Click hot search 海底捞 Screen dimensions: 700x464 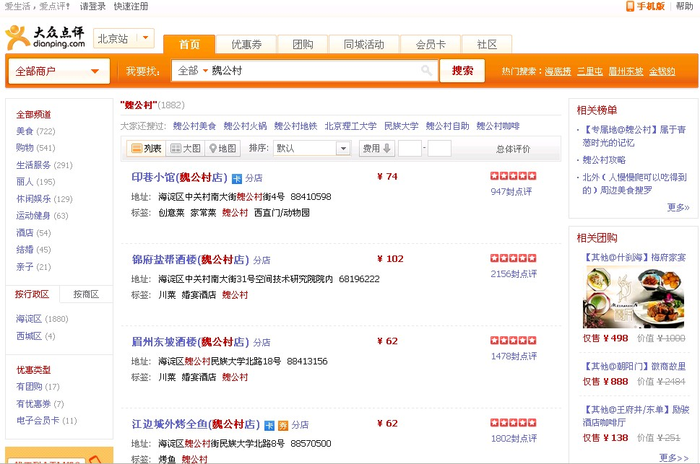(558, 71)
